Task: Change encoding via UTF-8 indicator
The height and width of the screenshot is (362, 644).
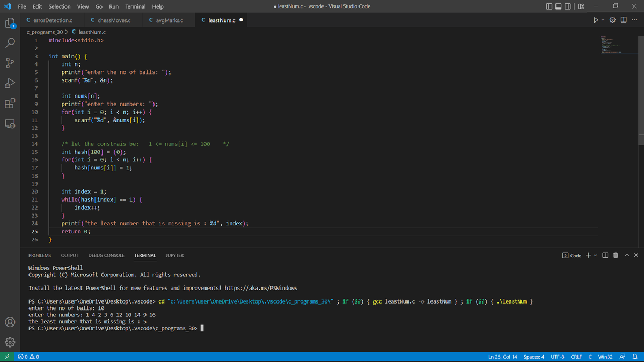Action: pyautogui.click(x=557, y=357)
